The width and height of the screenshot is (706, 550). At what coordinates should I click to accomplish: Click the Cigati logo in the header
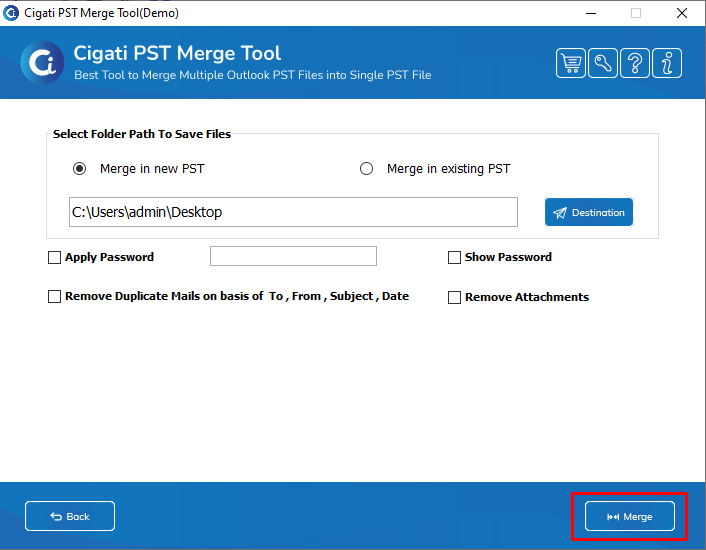click(x=42, y=63)
